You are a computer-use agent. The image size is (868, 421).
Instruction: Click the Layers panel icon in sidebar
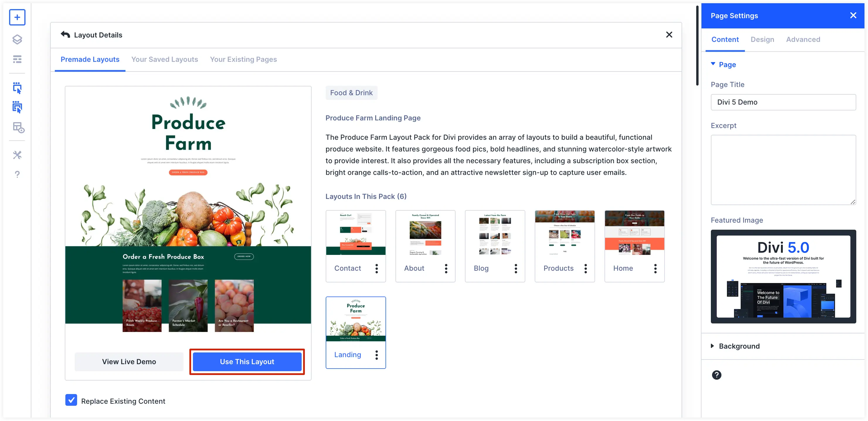coord(16,40)
